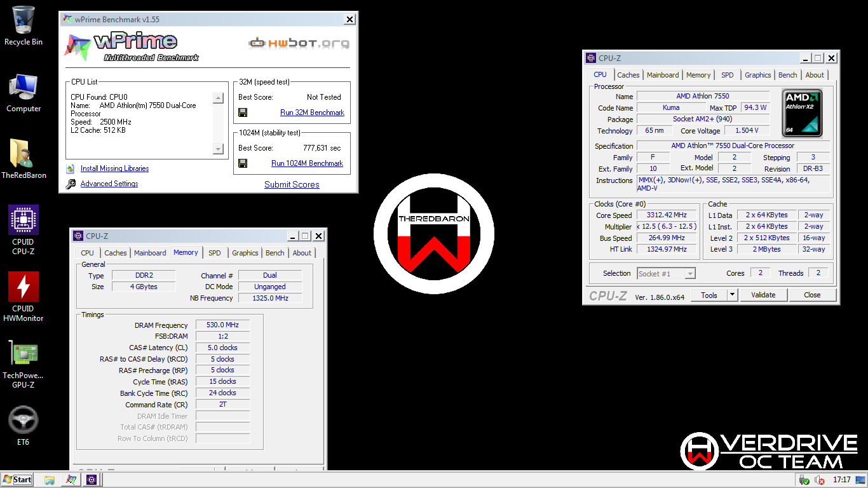Click the network tray icon with red X
Image resolution: width=868 pixels, height=488 pixels.
(820, 480)
